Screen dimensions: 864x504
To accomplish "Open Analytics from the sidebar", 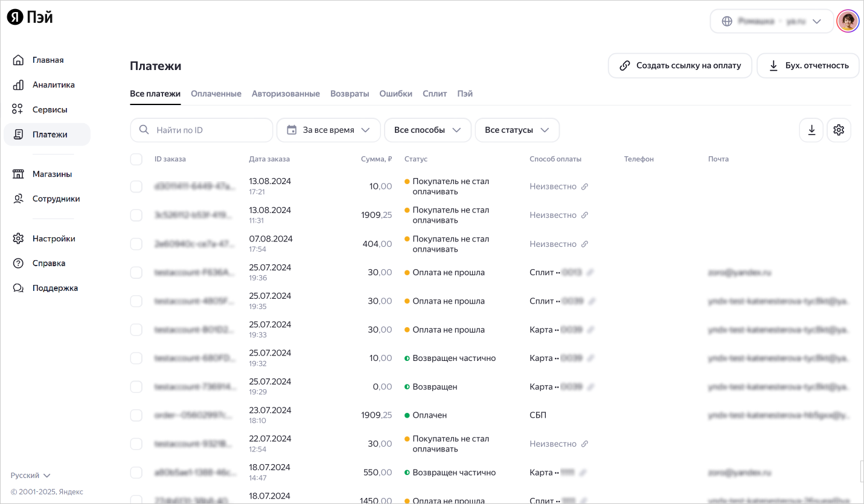I will 53,85.
